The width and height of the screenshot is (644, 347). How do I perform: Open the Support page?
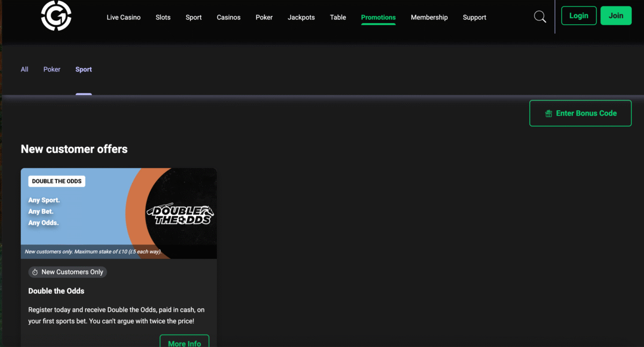(474, 17)
